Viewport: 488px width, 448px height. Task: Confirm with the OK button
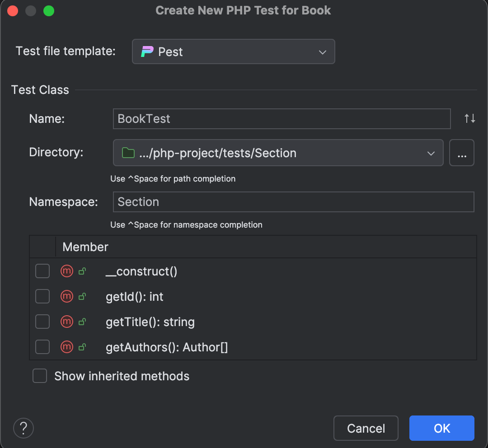point(441,428)
